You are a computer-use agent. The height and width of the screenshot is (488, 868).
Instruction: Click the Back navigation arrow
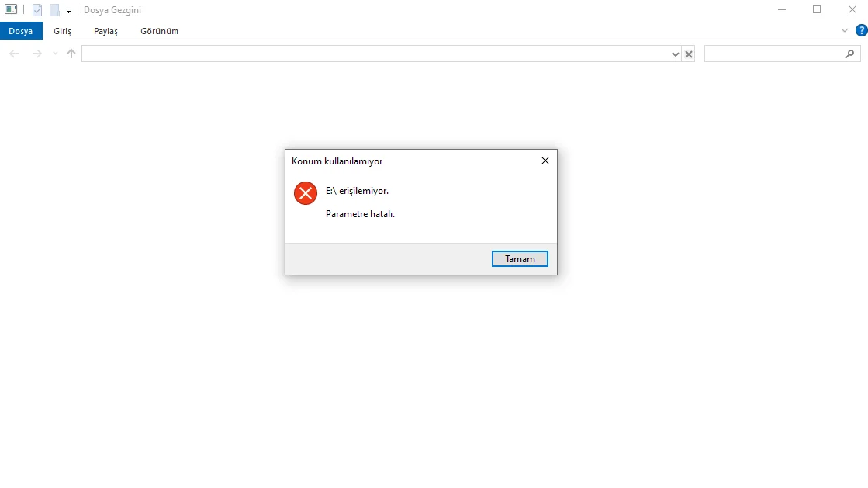(15, 54)
